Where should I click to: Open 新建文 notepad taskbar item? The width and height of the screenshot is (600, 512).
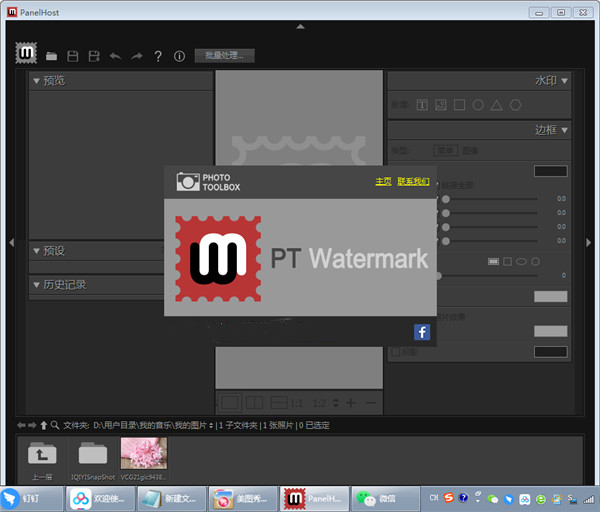pyautogui.click(x=172, y=499)
